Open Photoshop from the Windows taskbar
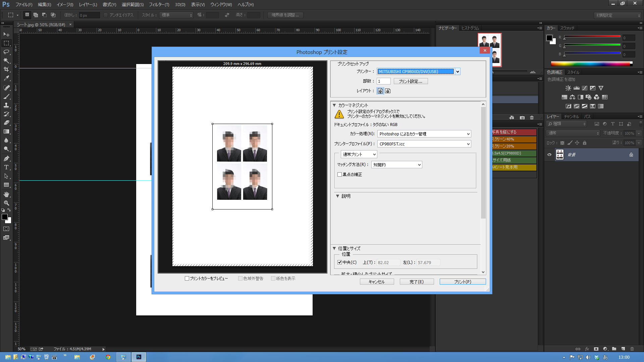This screenshot has height=362, width=644. pyautogui.click(x=139, y=357)
